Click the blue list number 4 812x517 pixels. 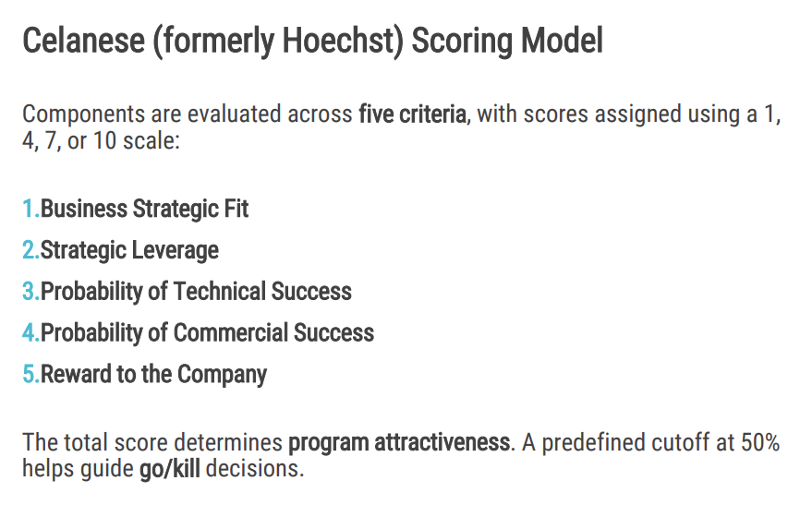pyautogui.click(x=30, y=332)
